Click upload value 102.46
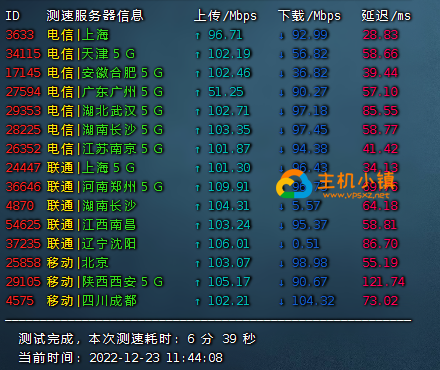440x370 pixels. 229,73
